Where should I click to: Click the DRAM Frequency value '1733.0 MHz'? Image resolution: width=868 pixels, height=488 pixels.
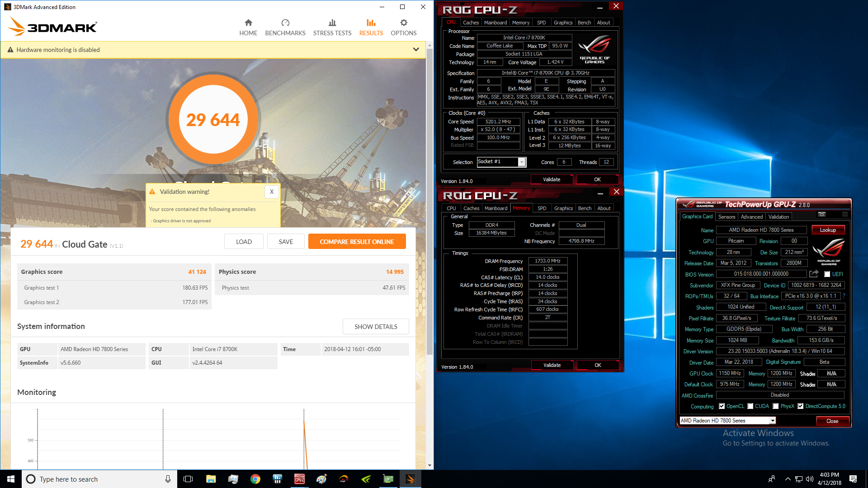click(547, 261)
